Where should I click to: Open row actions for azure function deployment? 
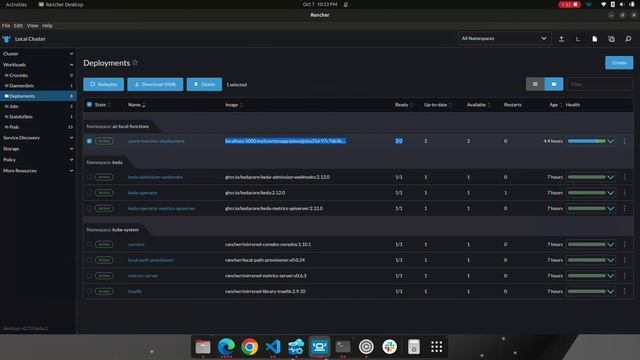(x=624, y=141)
